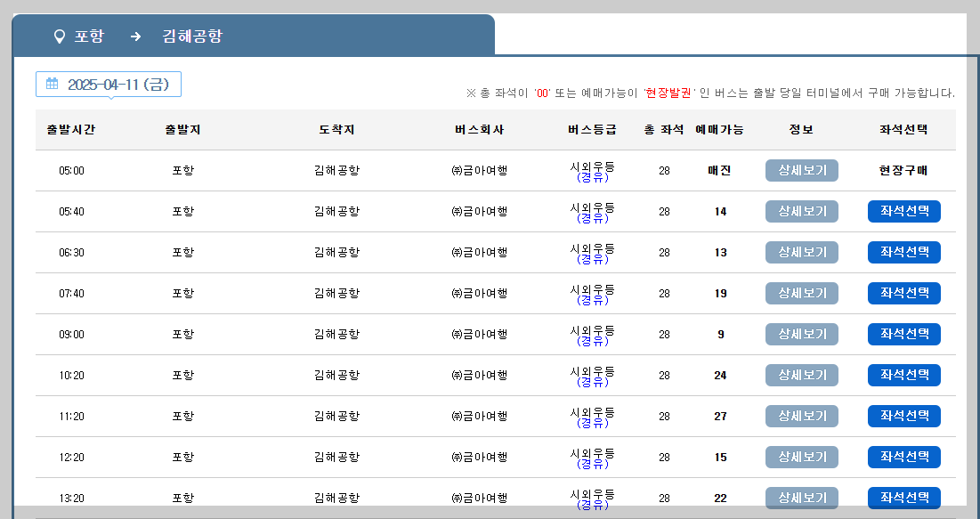This screenshot has height=519, width=980.
Task: View details for the 12:20 bus
Action: 800,457
